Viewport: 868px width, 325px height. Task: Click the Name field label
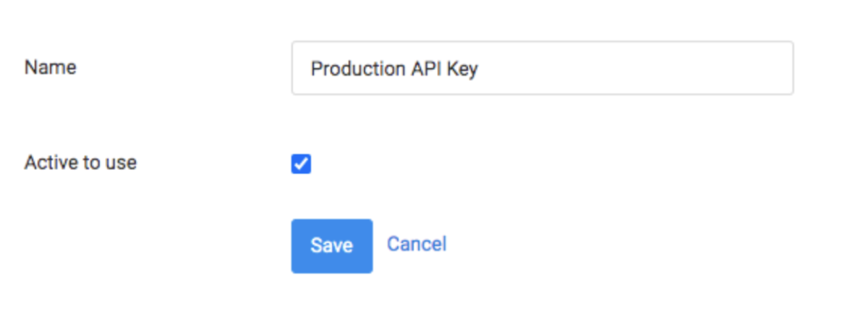(x=51, y=67)
